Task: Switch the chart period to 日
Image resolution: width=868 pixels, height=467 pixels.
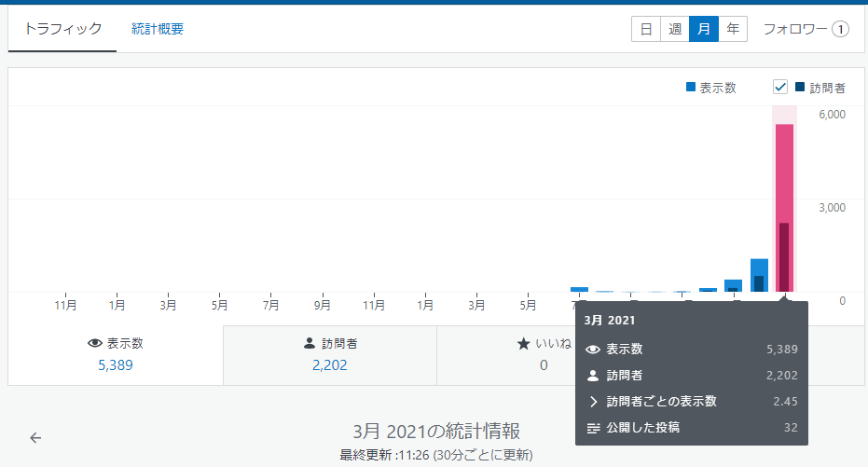Action: point(645,29)
